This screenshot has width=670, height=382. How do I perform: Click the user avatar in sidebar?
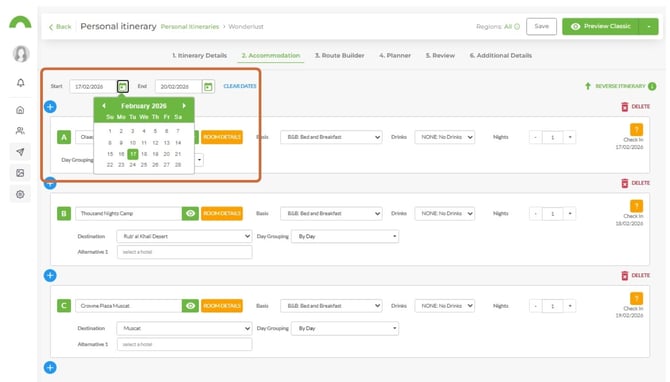tap(21, 54)
